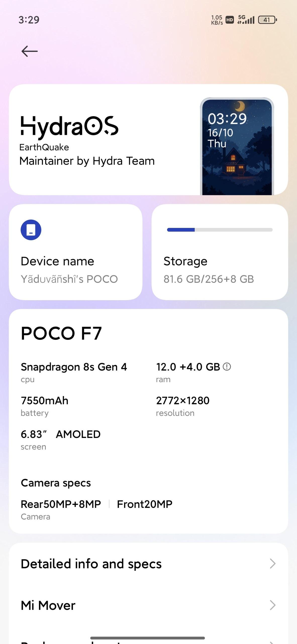
Task: Tap the back arrow icon
Action: (30, 51)
